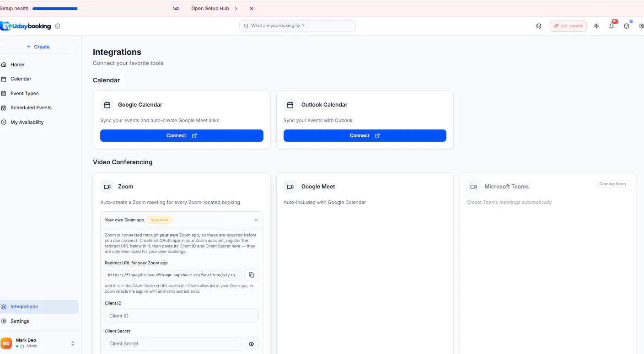Screen dimensions: 644x354
Task: Close the Setup health banner
Action: click(x=252, y=9)
